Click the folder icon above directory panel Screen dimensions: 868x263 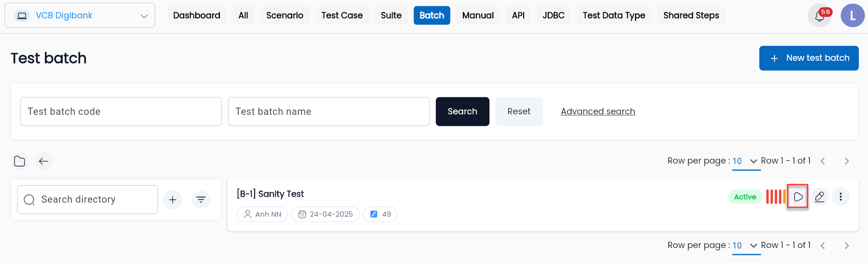[x=20, y=161]
